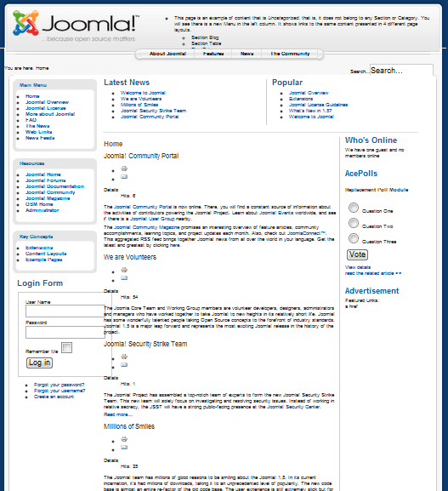
Task: Open Welcome to Joomla! in Popular list
Action: pyautogui.click(x=312, y=117)
